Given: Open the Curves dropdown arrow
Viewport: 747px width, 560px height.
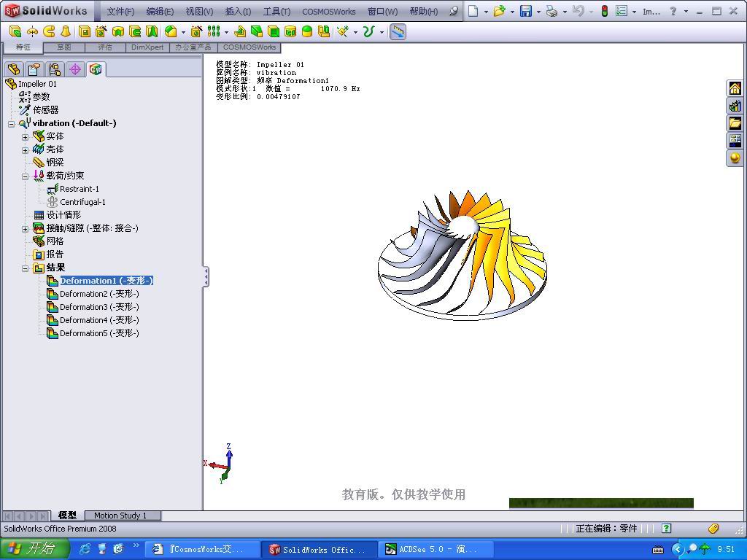Looking at the screenshot, I should click(x=382, y=32).
